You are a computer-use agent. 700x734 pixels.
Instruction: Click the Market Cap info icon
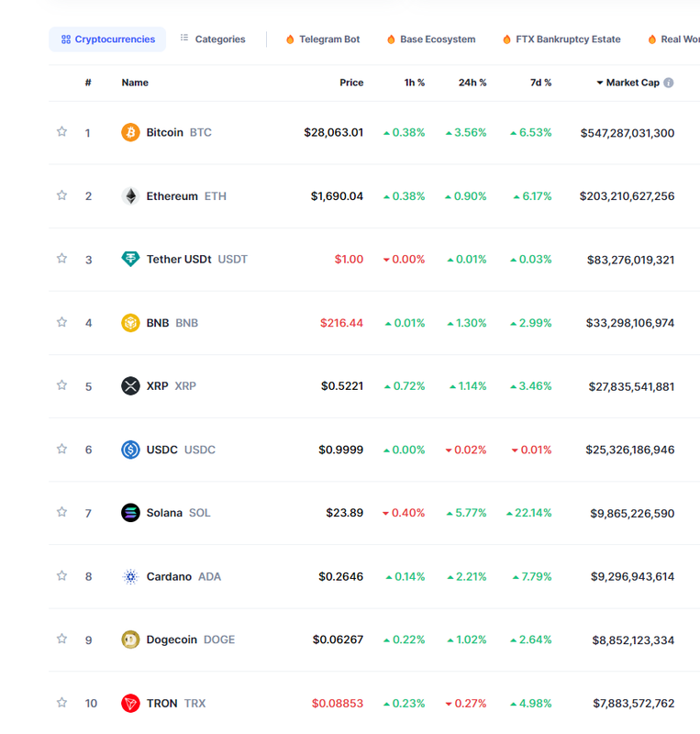pyautogui.click(x=669, y=83)
